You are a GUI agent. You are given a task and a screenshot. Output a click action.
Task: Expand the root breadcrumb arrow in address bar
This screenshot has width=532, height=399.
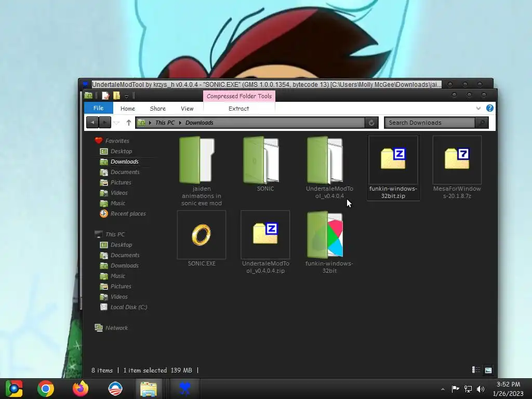[150, 123]
